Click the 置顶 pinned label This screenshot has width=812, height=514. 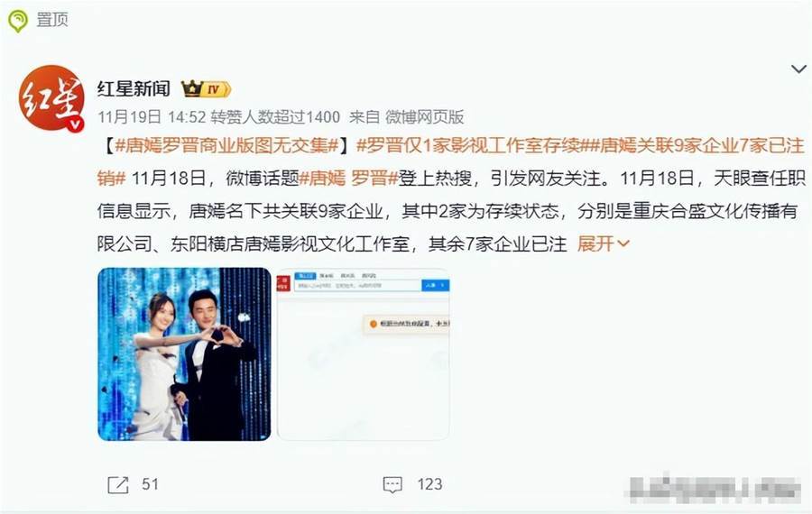pyautogui.click(x=52, y=20)
